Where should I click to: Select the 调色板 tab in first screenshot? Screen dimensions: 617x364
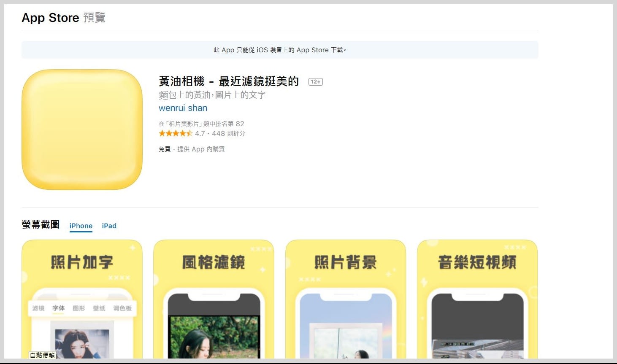click(x=122, y=308)
